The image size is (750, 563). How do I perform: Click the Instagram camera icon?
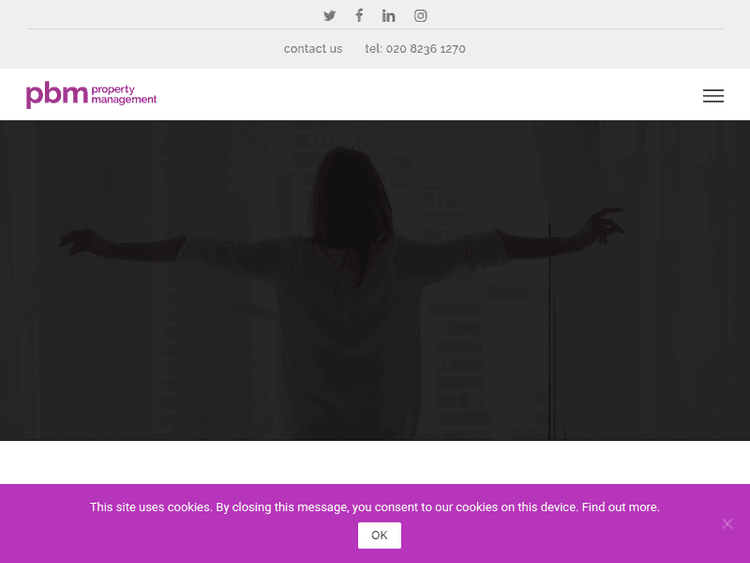tap(421, 15)
